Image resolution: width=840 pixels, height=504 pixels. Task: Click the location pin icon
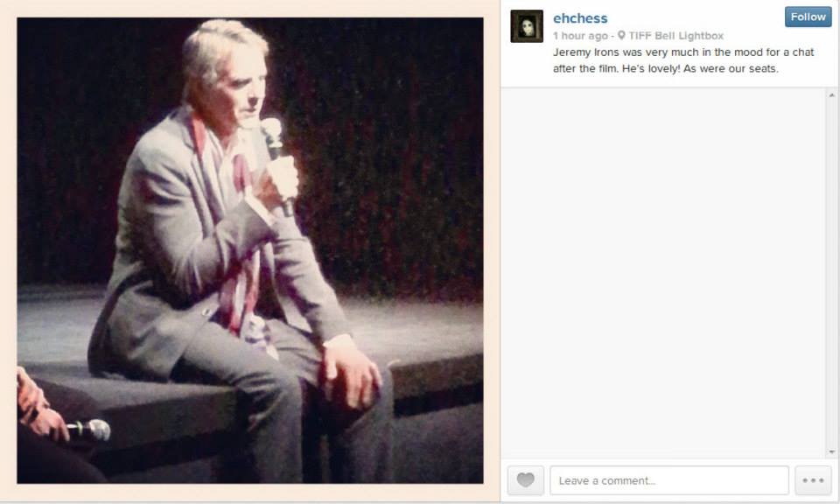(x=621, y=35)
